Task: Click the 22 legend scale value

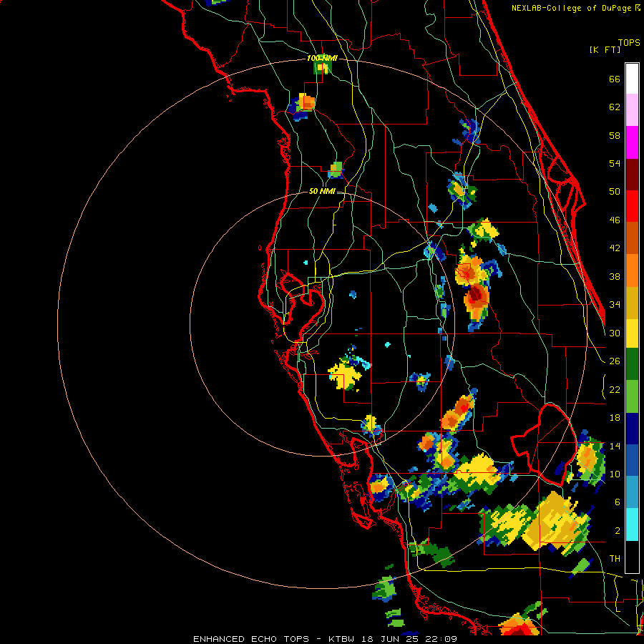Action: (x=615, y=389)
